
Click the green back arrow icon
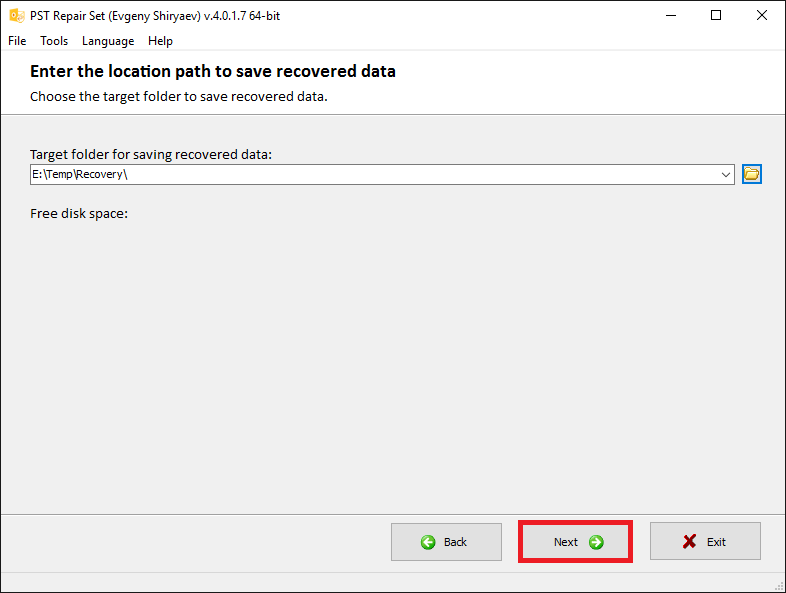[x=428, y=542]
